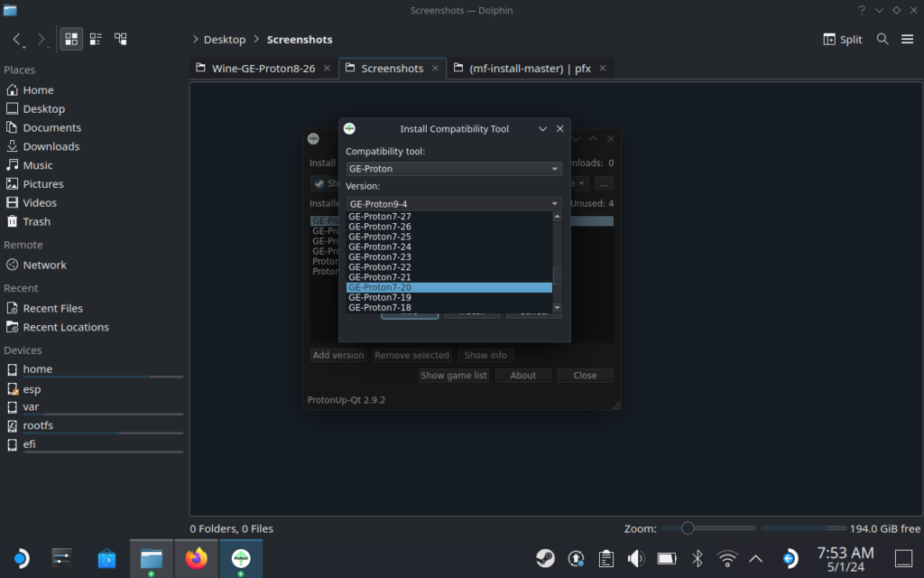
Task: Close the (mf-install-master) | pfx tab
Action: [x=603, y=69]
